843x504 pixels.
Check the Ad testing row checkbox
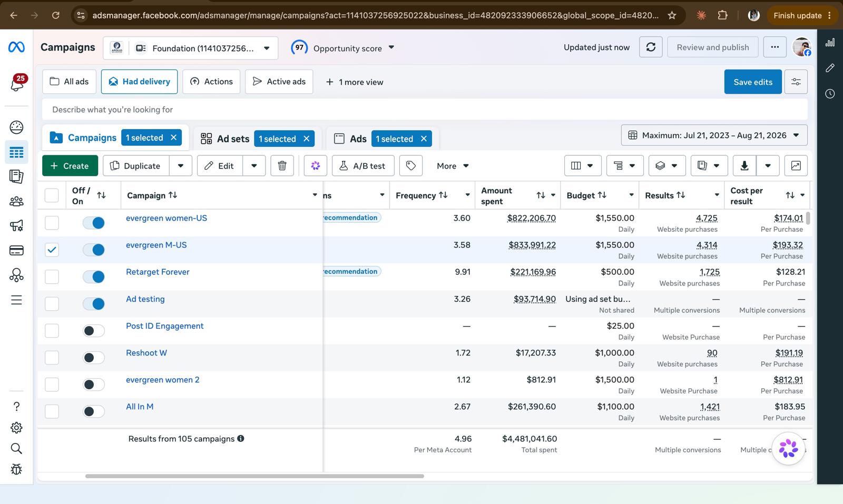pyautogui.click(x=52, y=304)
